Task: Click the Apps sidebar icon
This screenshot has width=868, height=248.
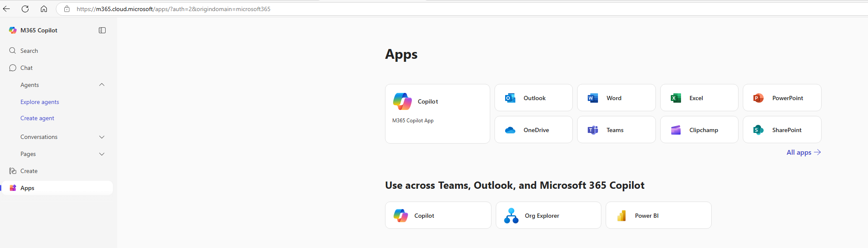Action: coord(13,188)
